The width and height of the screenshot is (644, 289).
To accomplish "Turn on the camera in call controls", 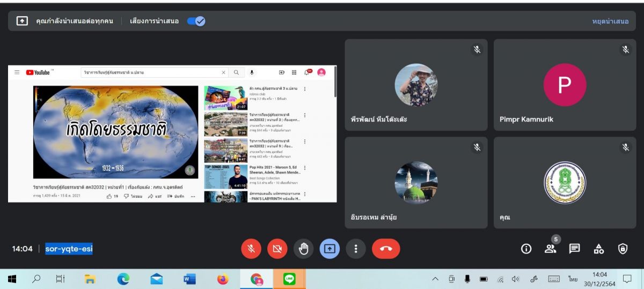I will pyautogui.click(x=277, y=249).
